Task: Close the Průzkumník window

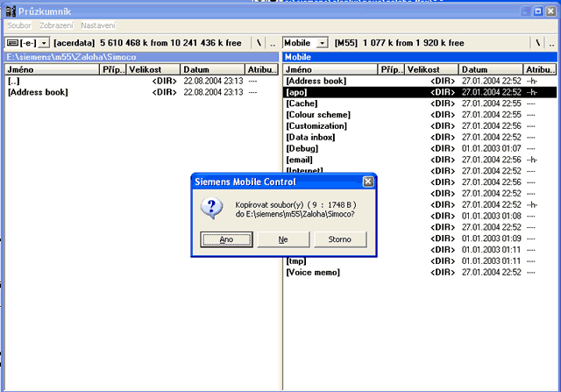Action: (550, 11)
